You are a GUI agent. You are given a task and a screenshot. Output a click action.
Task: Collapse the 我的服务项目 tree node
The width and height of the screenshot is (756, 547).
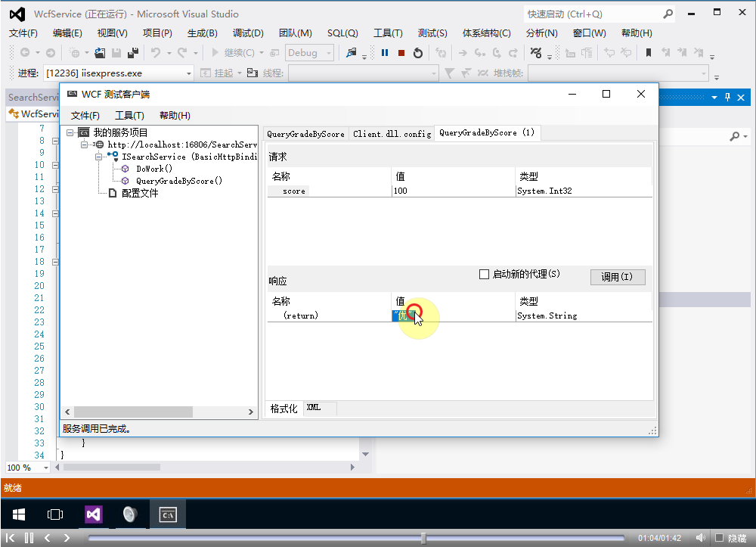point(70,132)
